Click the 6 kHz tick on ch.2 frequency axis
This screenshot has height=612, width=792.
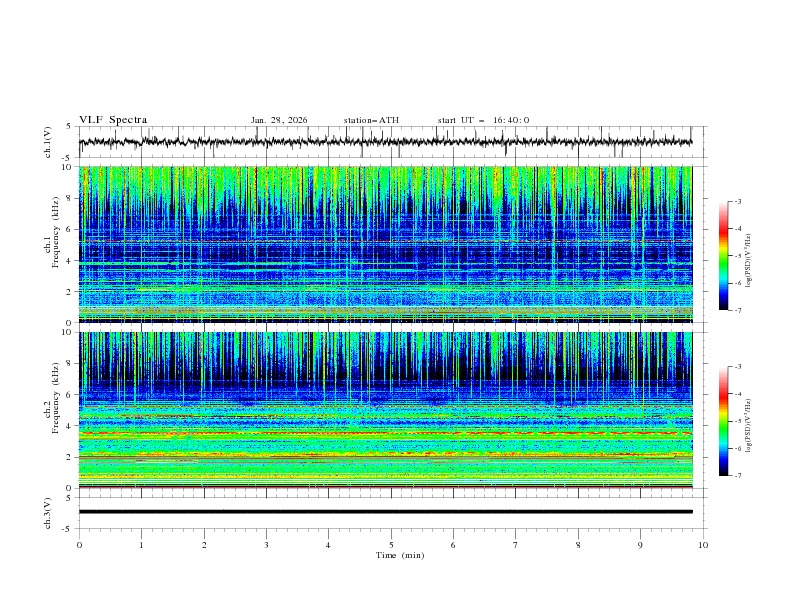pyautogui.click(x=71, y=395)
